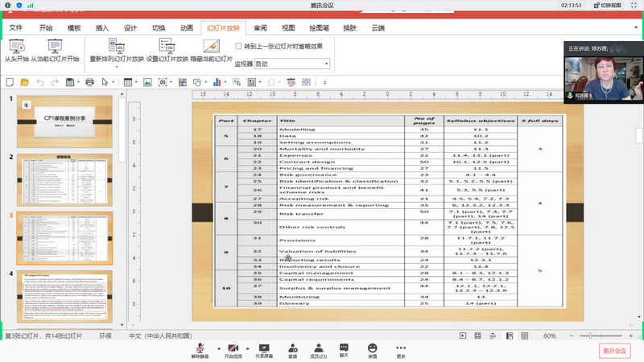Click the 隐藏当前幻灯片 hide slide icon
This screenshot has width=644, height=362.
(x=211, y=46)
